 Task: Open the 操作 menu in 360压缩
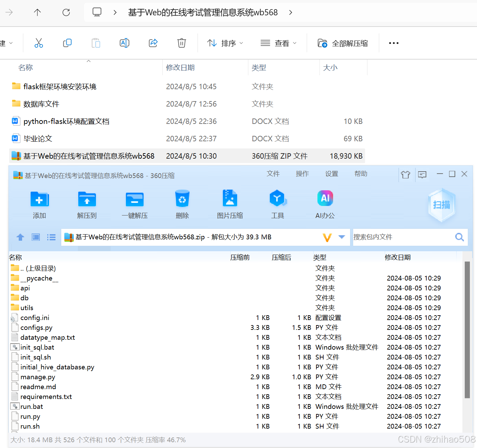302,174
